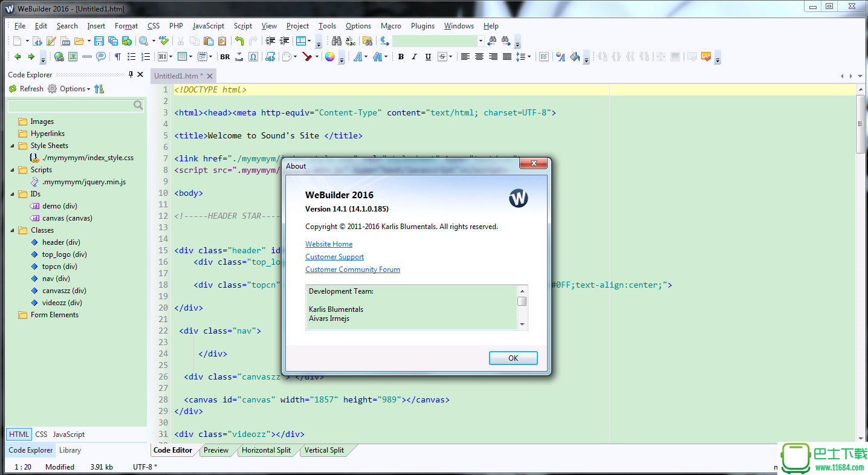Toggle paragraph marks pilcrow icon
This screenshot has height=475, width=868.
click(x=118, y=57)
